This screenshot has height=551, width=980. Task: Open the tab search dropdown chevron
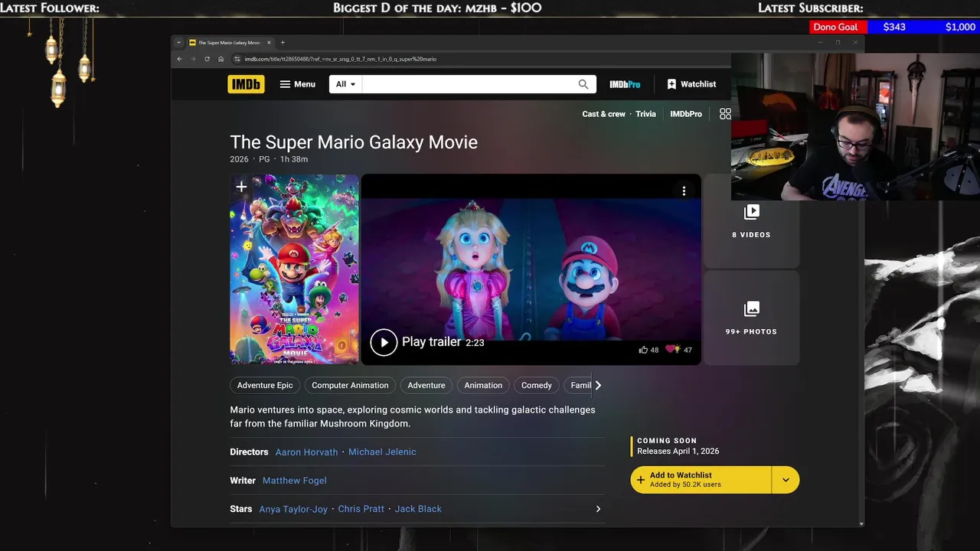(178, 43)
